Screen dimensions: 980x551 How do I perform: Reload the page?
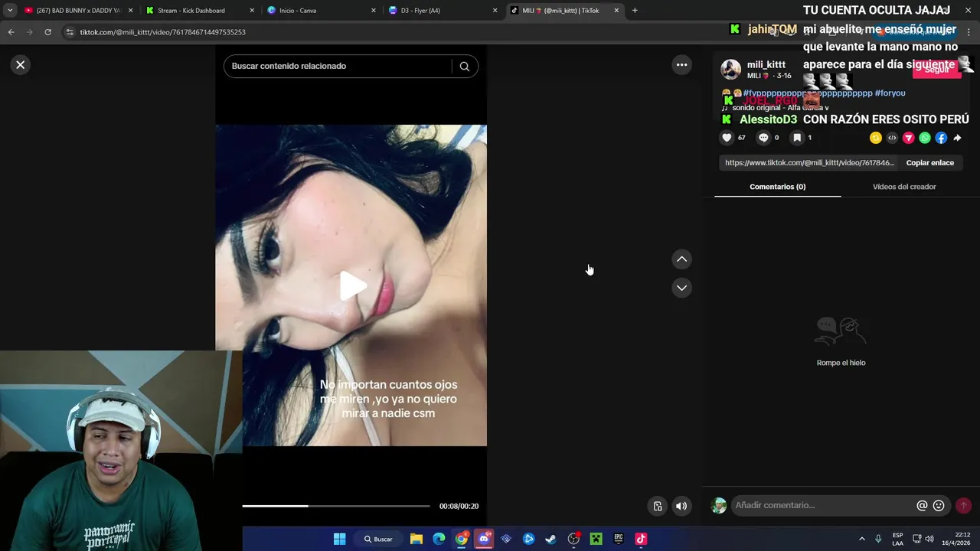point(47,32)
